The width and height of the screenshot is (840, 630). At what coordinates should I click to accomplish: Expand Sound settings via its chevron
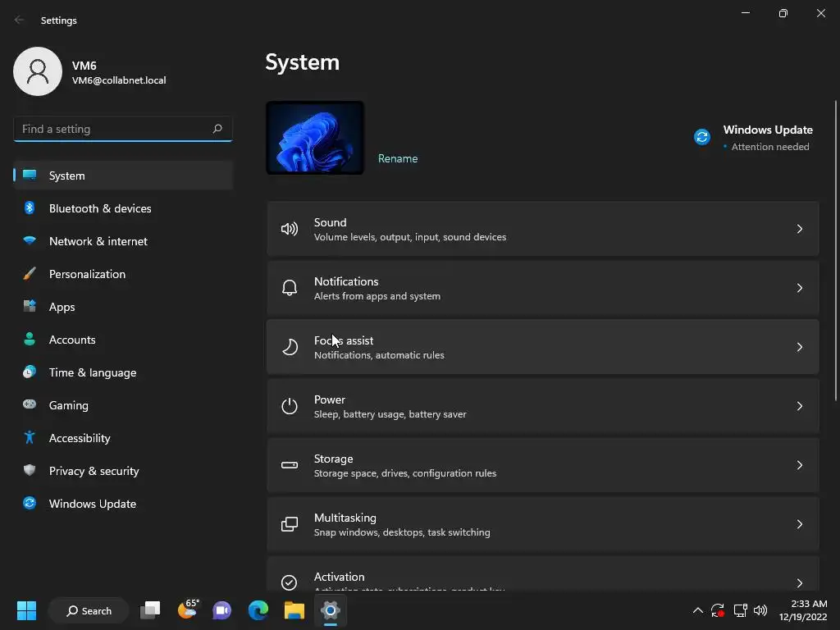pos(799,230)
